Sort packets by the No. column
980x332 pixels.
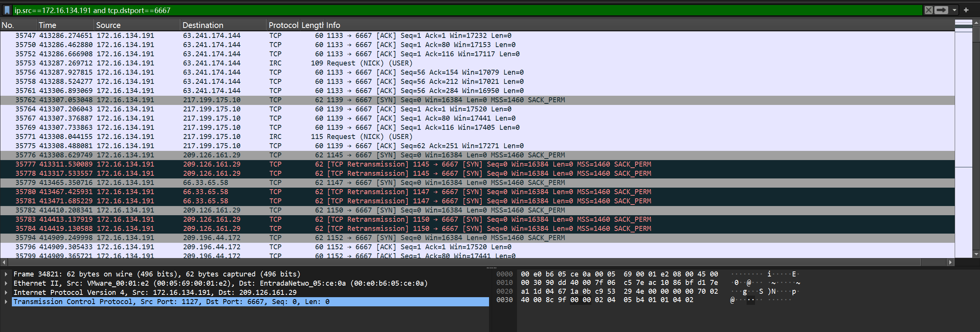point(18,25)
